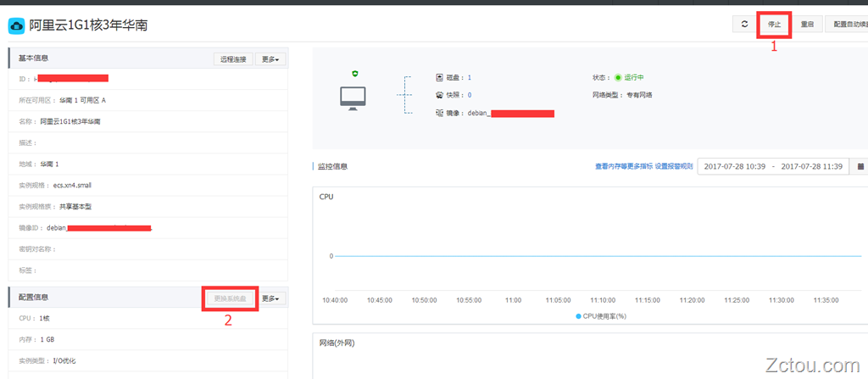Select the 华南 1 可用区 A text

(82, 100)
